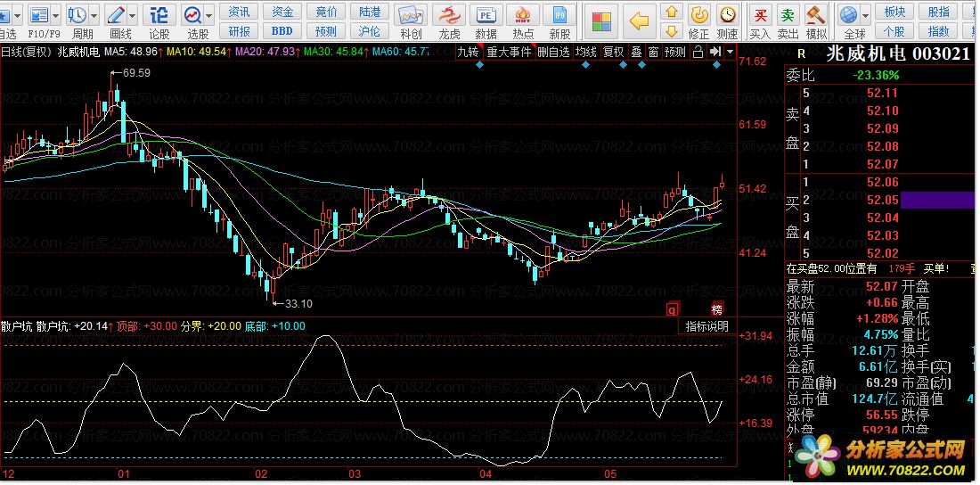Expand the 全球 globe dropdown arrow

[x=866, y=15]
